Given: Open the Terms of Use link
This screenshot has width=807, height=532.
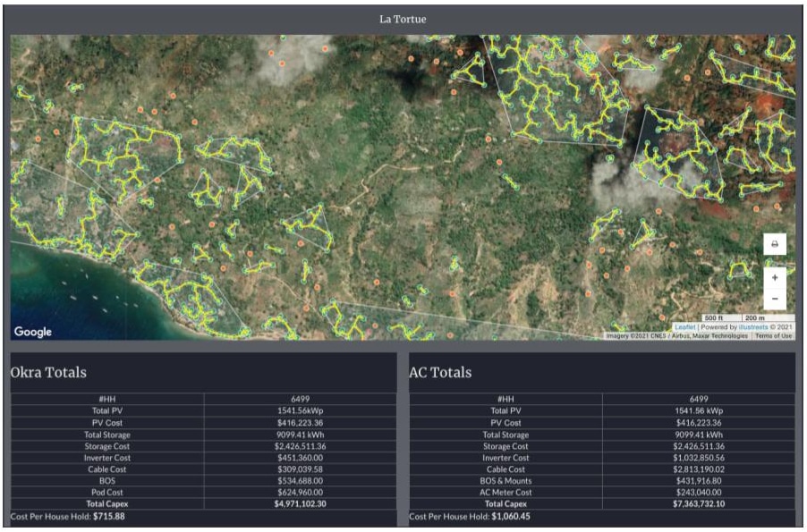Looking at the screenshot, I should [773, 336].
